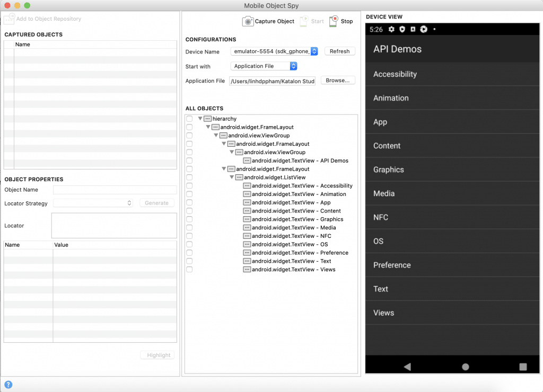Tap Views in the device view
Screen dimensions: 543x392
click(452, 313)
